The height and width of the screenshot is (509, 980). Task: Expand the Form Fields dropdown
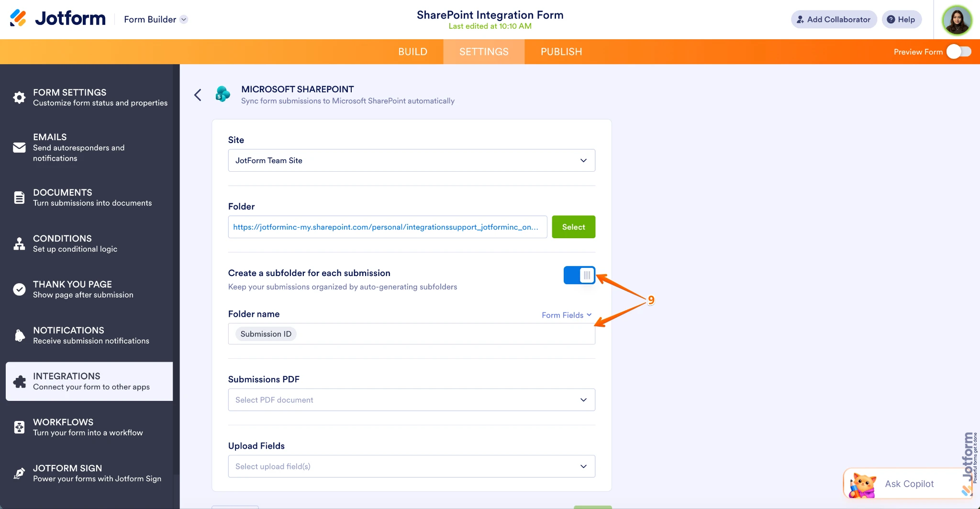567,315
